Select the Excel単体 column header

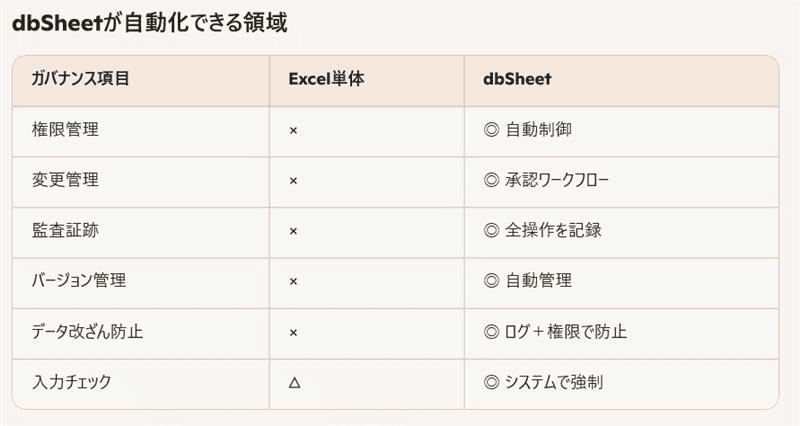coord(326,79)
